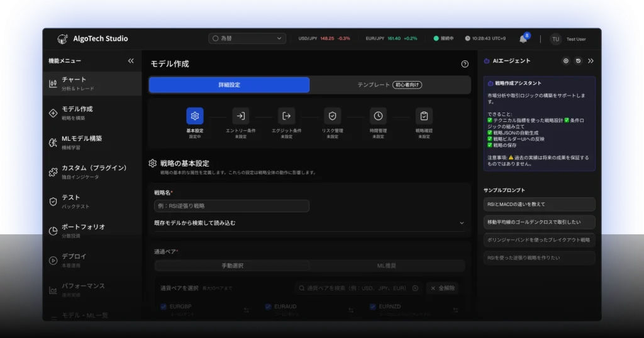Select the 時間管理 clock step icon

(x=378, y=116)
